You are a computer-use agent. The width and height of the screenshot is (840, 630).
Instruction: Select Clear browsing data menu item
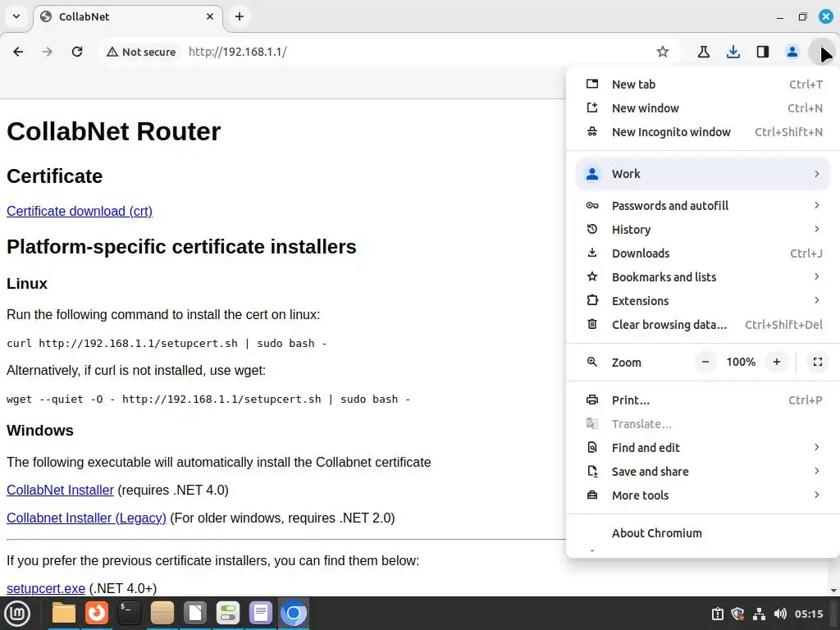click(x=703, y=325)
